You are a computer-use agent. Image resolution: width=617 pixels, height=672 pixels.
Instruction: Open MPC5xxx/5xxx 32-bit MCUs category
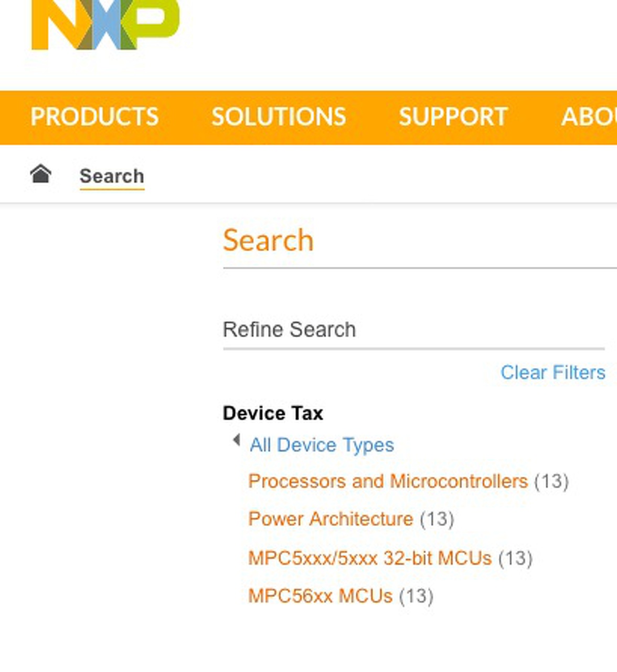(x=369, y=558)
